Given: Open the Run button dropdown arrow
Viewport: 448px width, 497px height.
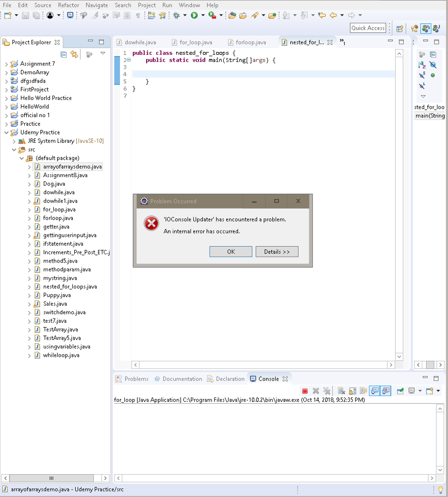Looking at the screenshot, I should (203, 15).
